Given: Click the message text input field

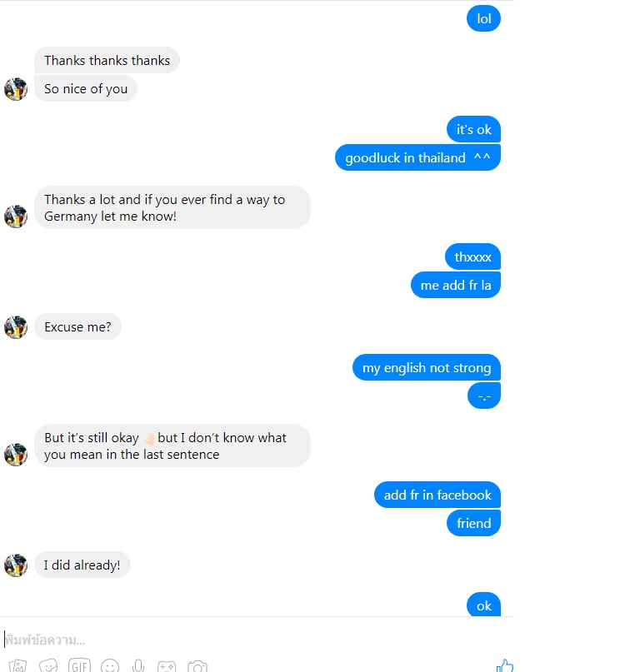Looking at the screenshot, I should coord(257,640).
